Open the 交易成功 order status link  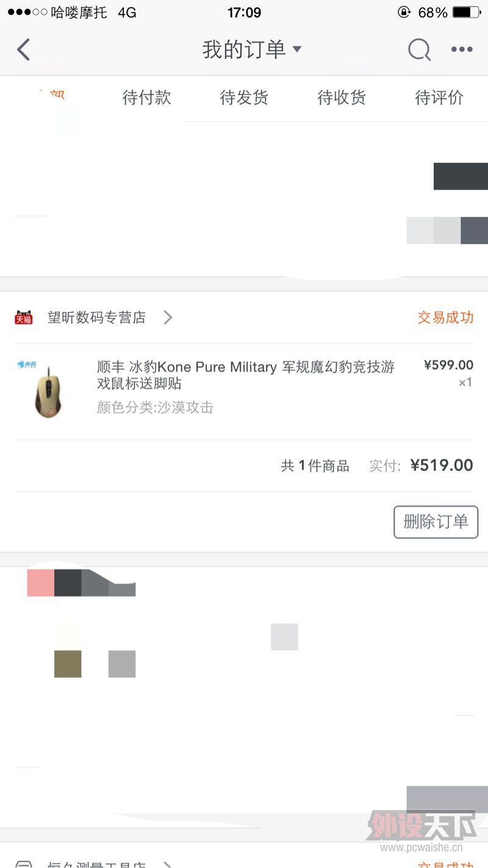(x=445, y=317)
